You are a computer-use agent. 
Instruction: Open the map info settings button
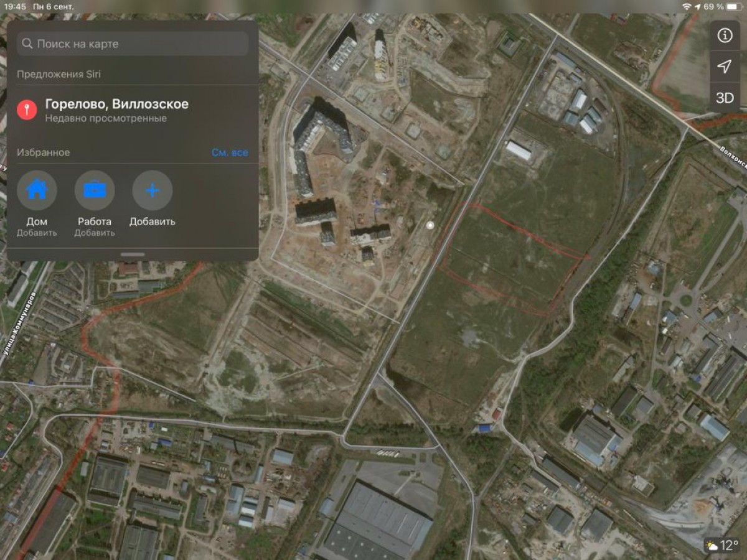(x=725, y=35)
